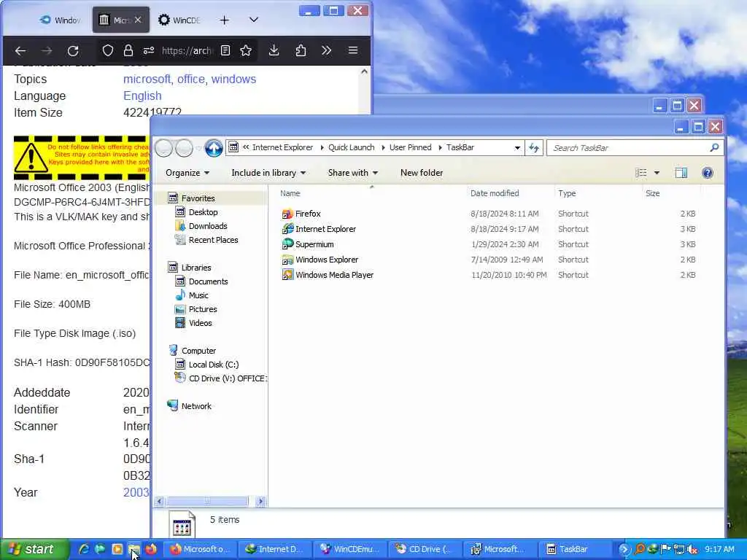The height and width of the screenshot is (560, 747).
Task: Open the Firefox hamburger menu
Action: click(353, 50)
